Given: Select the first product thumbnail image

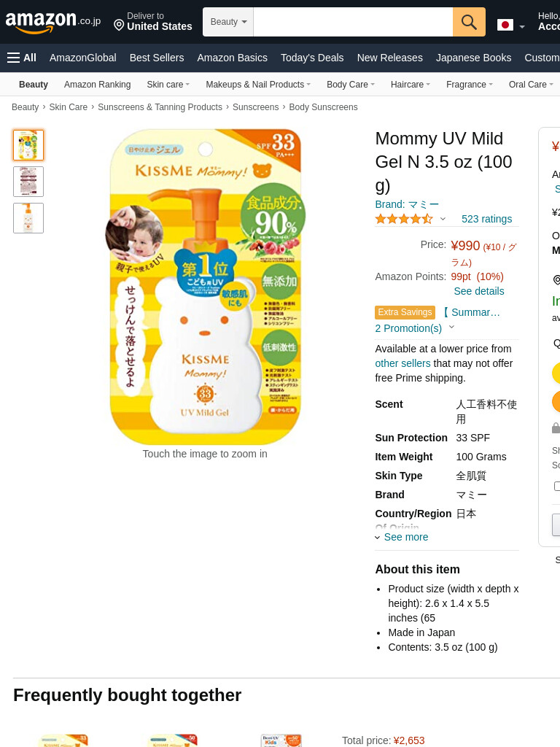Looking at the screenshot, I should pyautogui.click(x=28, y=145).
